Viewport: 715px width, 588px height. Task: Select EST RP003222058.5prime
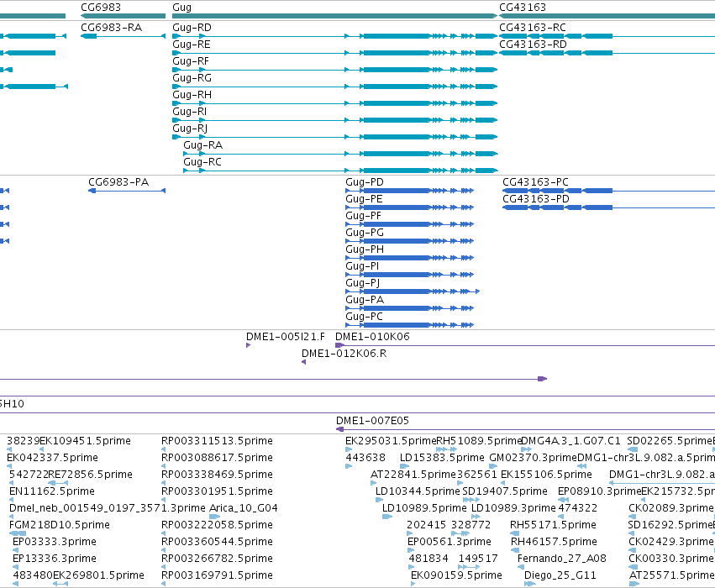217,525
